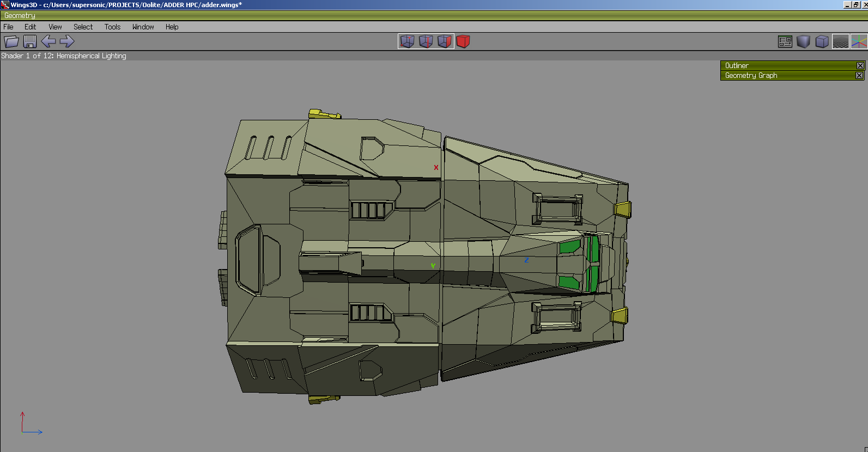This screenshot has width=868, height=452.
Task: Toggle smooth shaded preview cube
Action: pyautogui.click(x=804, y=41)
